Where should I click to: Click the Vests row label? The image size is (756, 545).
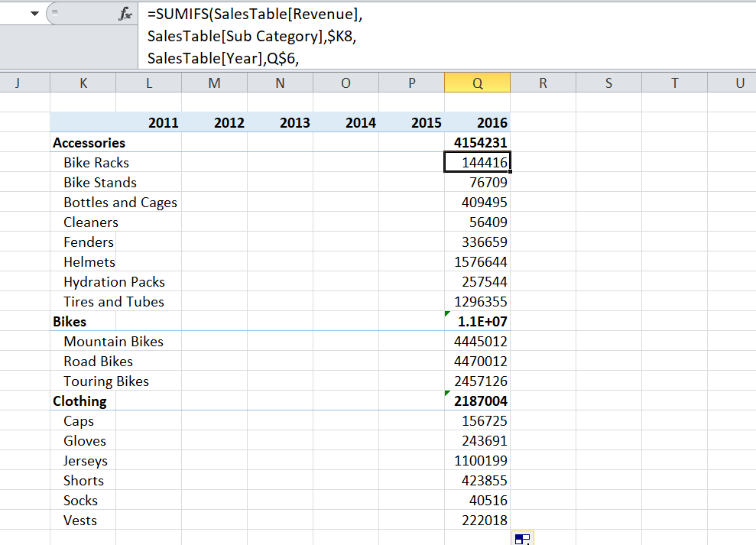80,520
